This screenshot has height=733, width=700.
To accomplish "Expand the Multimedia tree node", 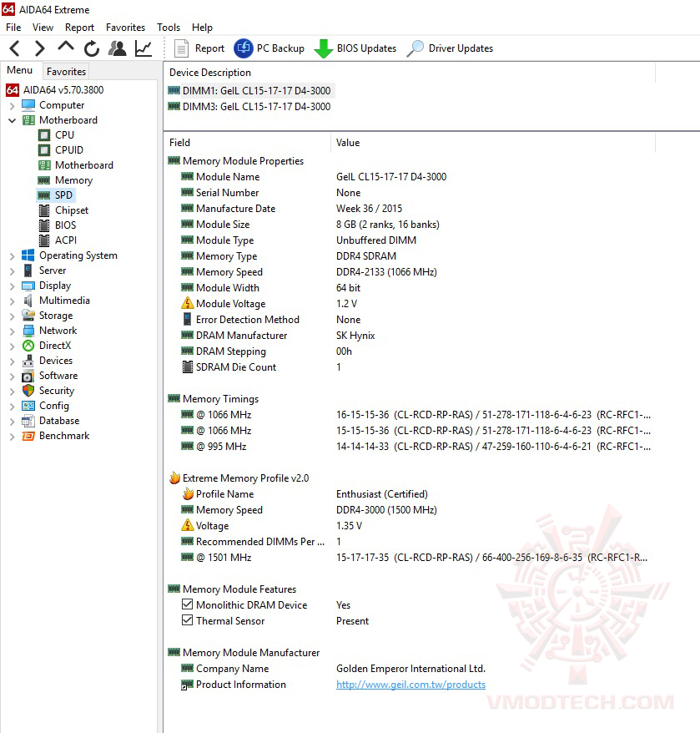I will coord(13,301).
